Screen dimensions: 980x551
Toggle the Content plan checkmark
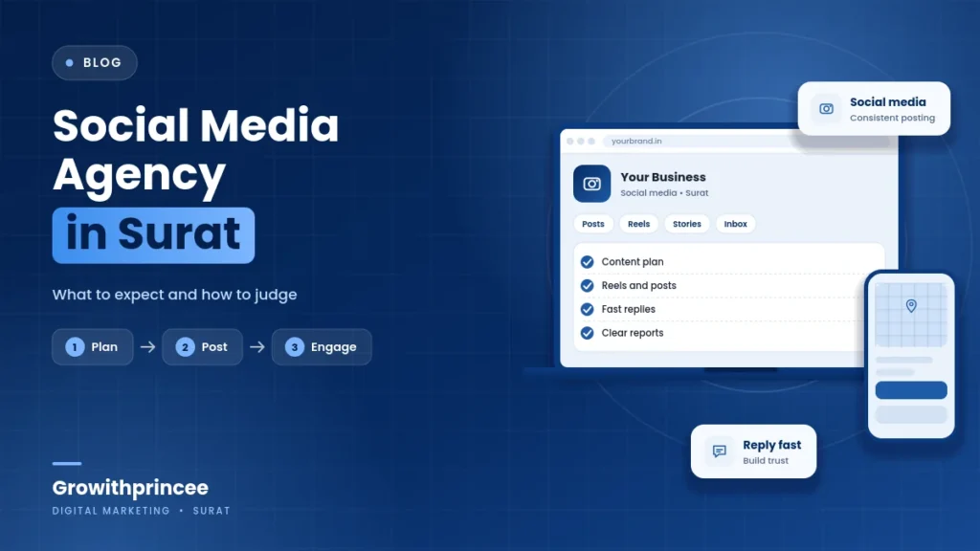point(587,262)
